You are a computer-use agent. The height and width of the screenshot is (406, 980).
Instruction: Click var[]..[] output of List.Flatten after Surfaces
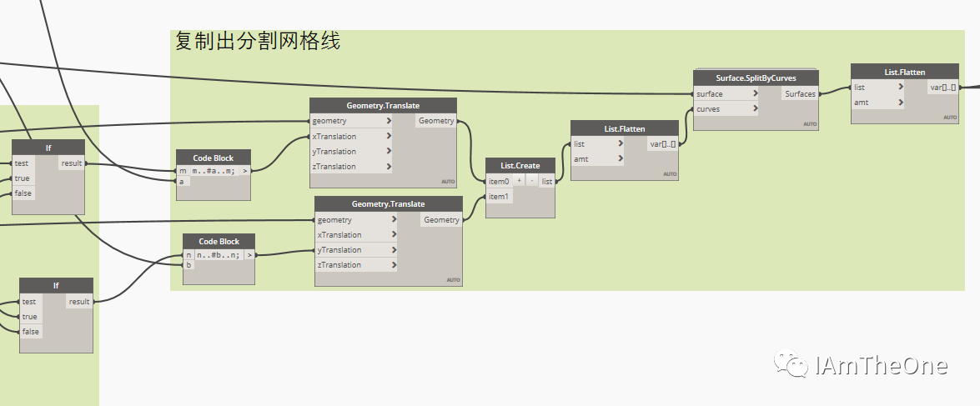tap(942, 88)
